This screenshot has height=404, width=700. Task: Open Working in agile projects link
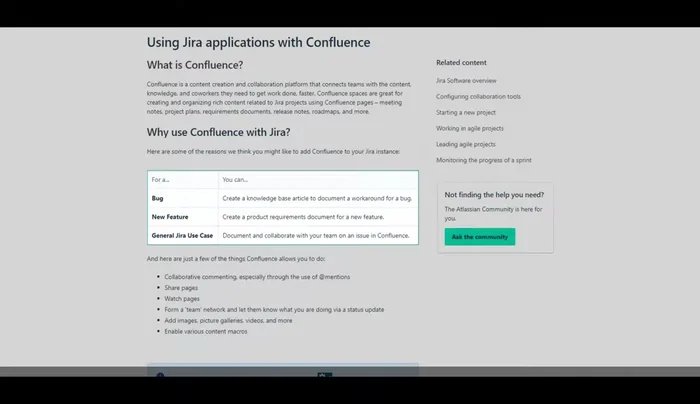[x=470, y=129]
